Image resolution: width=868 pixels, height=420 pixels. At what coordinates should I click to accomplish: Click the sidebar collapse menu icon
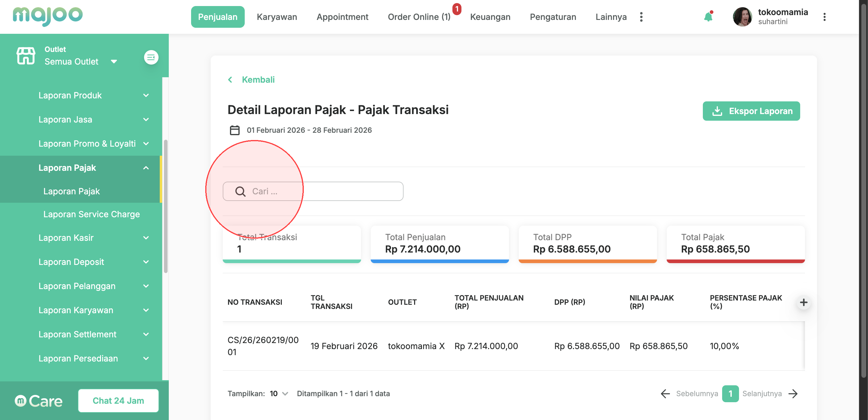point(151,57)
